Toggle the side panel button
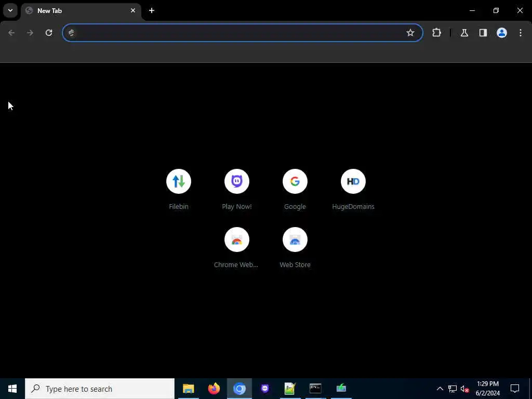 click(x=483, y=33)
